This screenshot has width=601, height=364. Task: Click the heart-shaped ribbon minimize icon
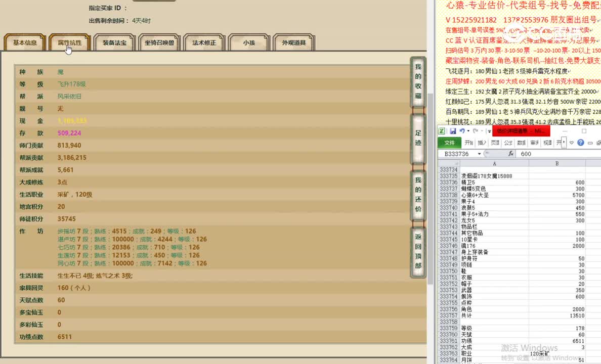click(572, 143)
